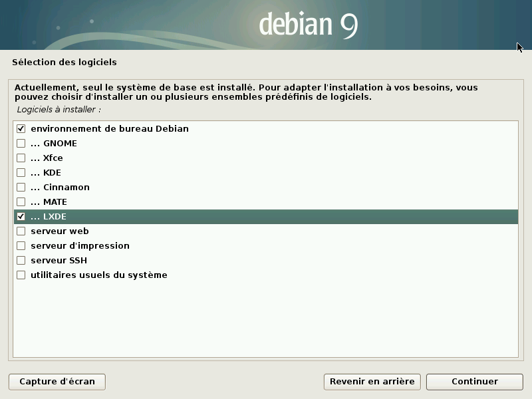Go back with Revenir en arrière
Image resolution: width=532 pixels, height=399 pixels.
tap(372, 382)
